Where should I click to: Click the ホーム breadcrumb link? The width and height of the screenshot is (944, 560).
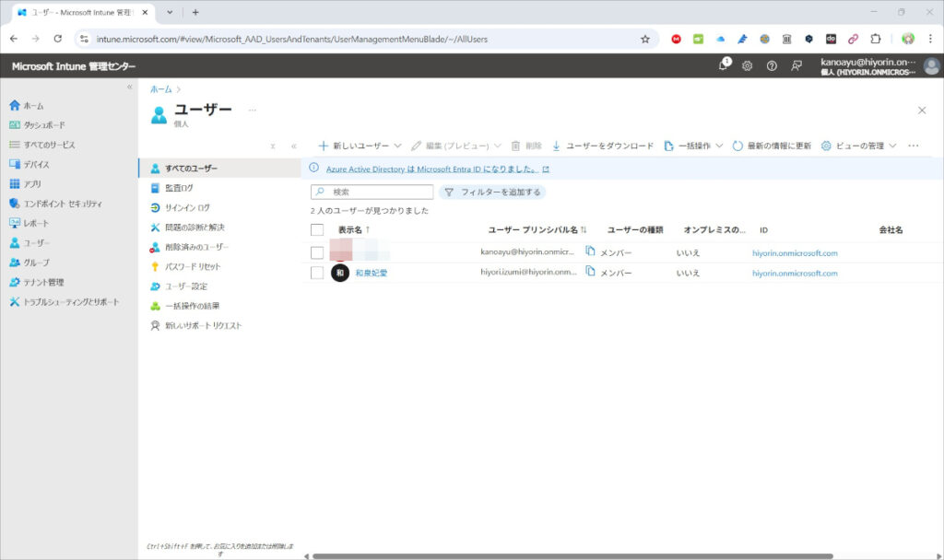160,89
